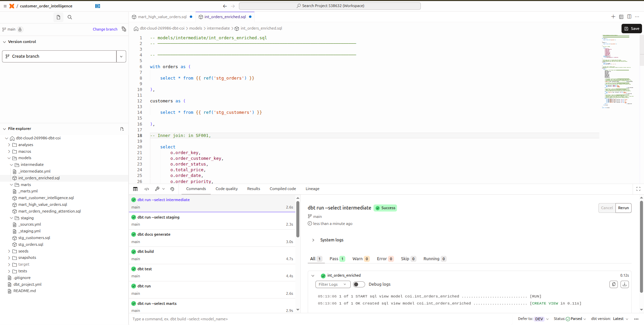The width and height of the screenshot is (644, 325).
Task: Click the code brackets compile icon
Action: [x=147, y=189]
